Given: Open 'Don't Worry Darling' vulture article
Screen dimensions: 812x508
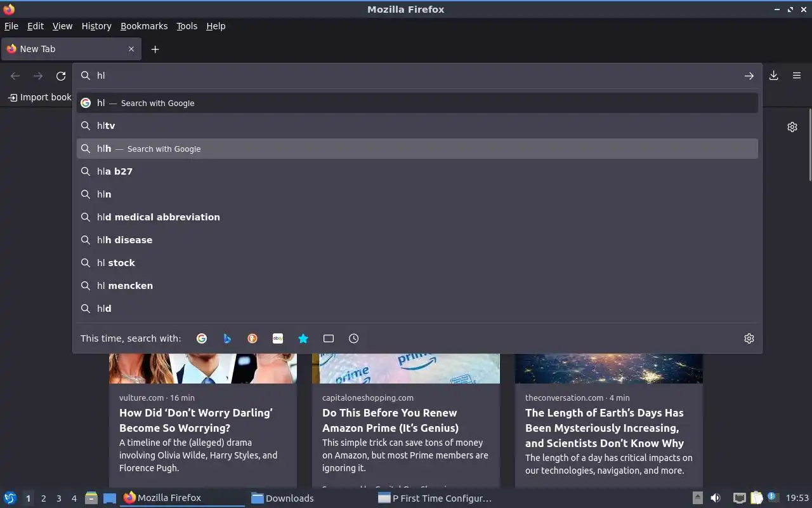Looking at the screenshot, I should [196, 420].
